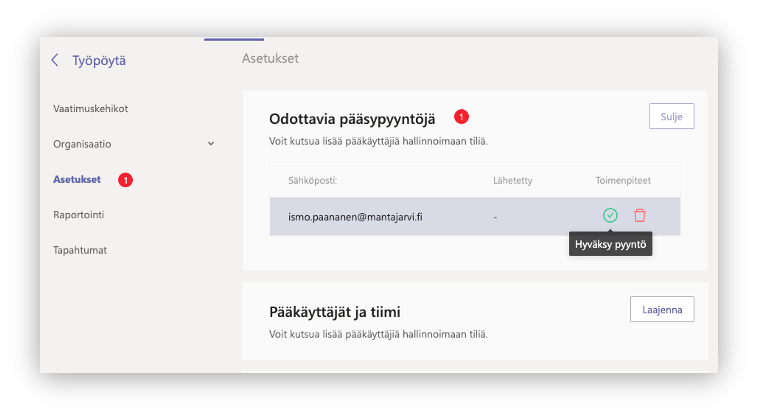Screen dimensions: 758x416
Task: Click the Lähetetty column header
Action: [512, 181]
